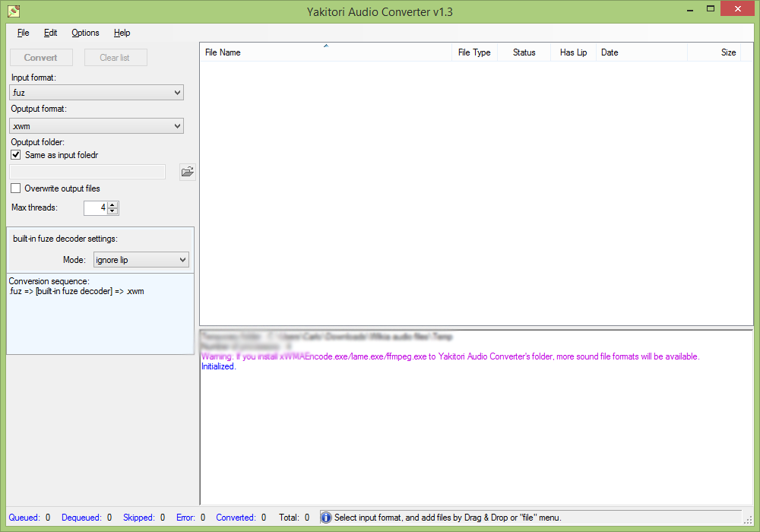Click the output folder browse icon
The width and height of the screenshot is (760, 532).
(188, 172)
